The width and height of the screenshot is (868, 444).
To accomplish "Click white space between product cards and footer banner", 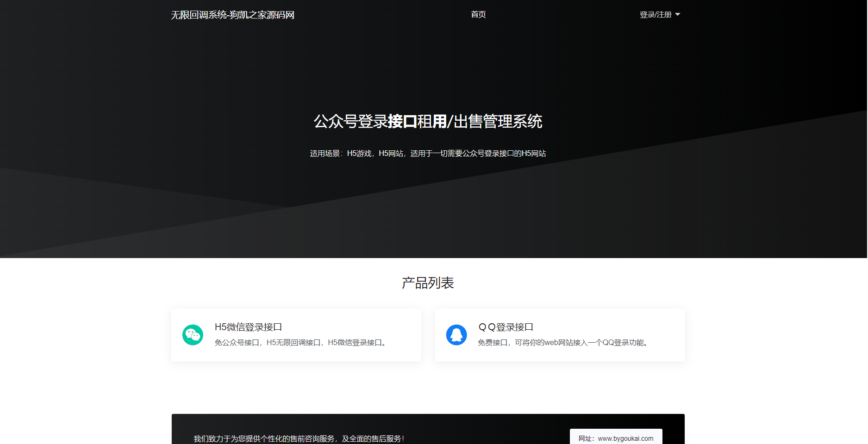I will click(x=428, y=388).
